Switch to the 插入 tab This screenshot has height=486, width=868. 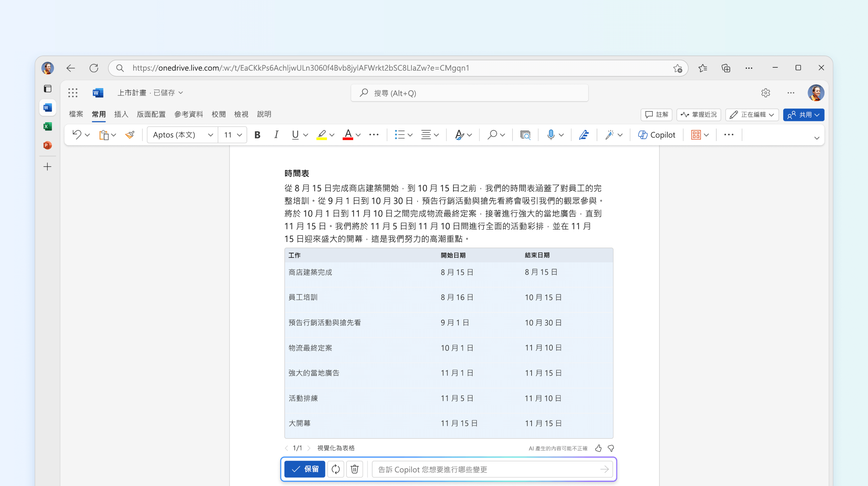coord(121,114)
